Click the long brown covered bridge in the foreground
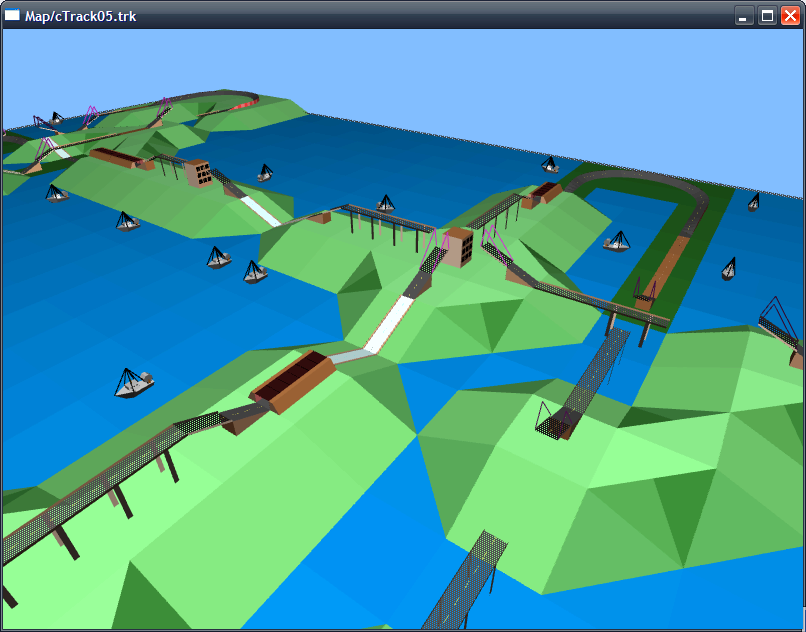The width and height of the screenshot is (806, 632). pyautogui.click(x=291, y=380)
